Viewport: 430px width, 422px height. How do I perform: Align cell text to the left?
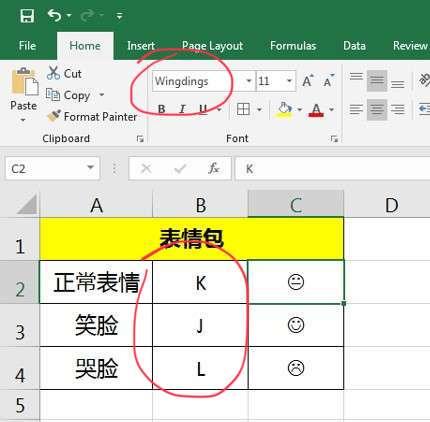(356, 109)
